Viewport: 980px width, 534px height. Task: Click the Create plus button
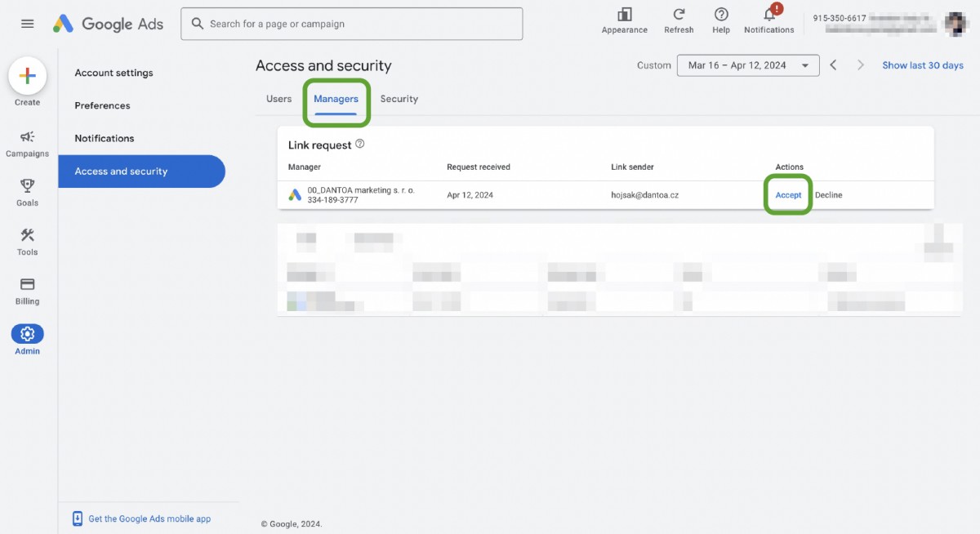(27, 76)
